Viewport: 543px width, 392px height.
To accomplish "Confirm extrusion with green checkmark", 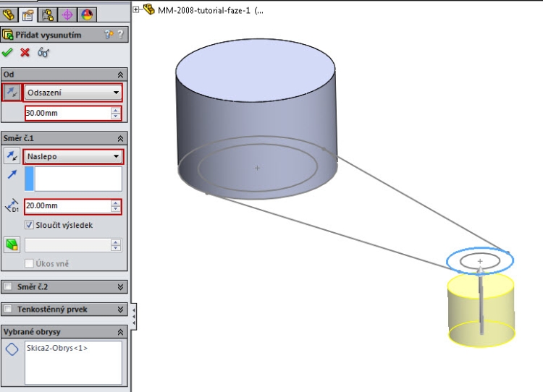I will coord(7,53).
